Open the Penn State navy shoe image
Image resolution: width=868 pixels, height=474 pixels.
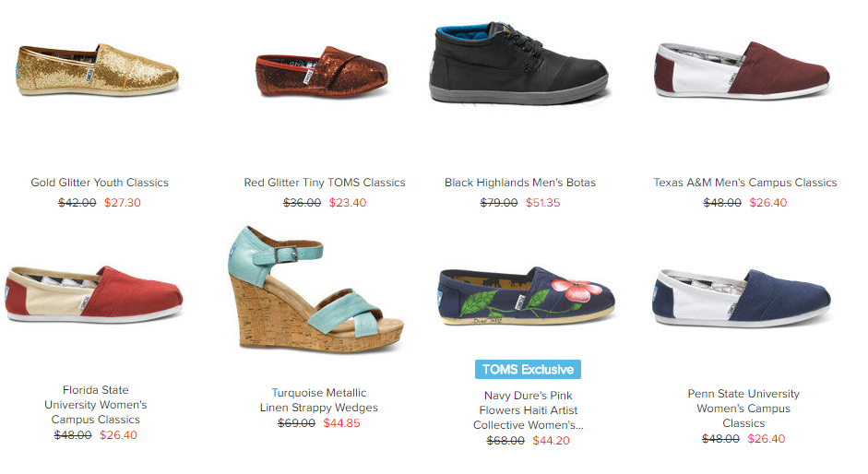(x=742, y=298)
